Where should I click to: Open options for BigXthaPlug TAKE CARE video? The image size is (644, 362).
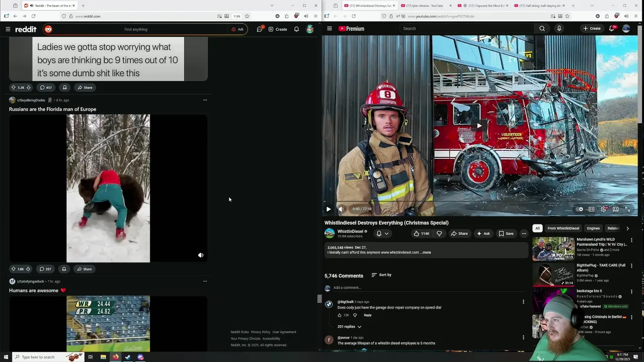pos(631,265)
